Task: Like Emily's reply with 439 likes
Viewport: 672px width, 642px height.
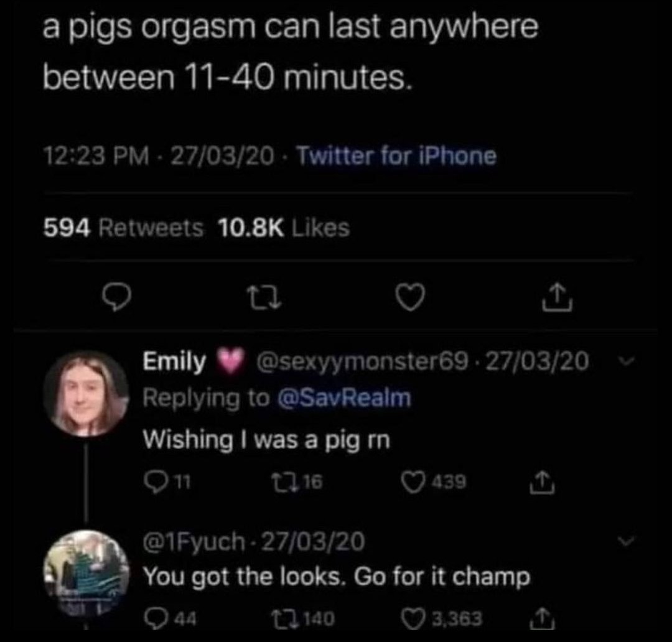Action: tap(411, 480)
